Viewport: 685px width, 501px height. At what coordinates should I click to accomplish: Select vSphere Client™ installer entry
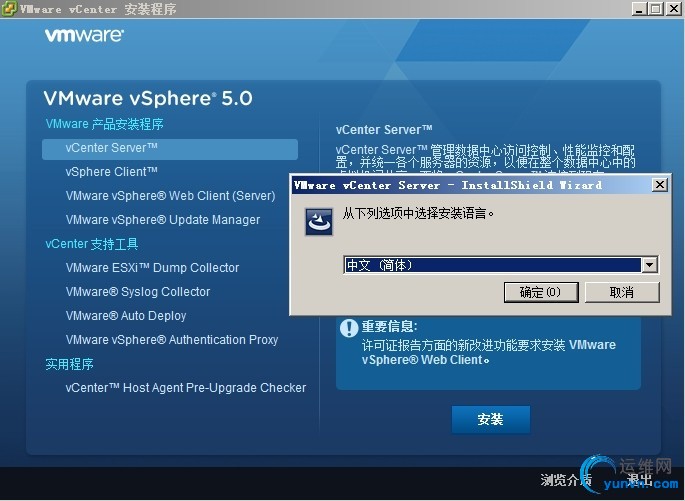(111, 172)
